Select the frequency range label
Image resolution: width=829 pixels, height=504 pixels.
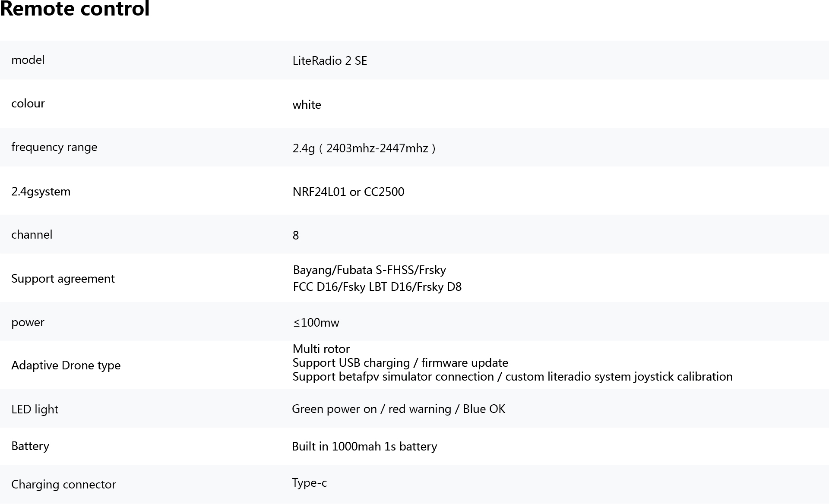click(x=54, y=147)
